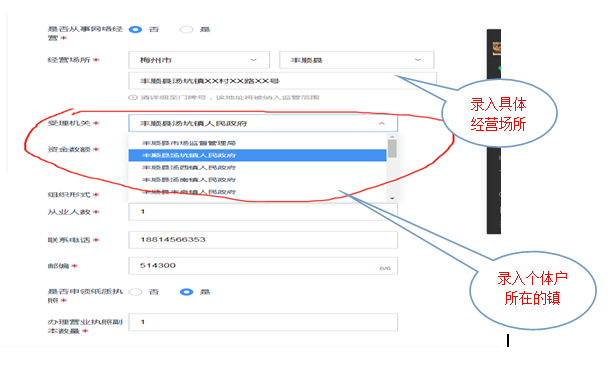Select 是 for 是否申领纸质执照

(186, 292)
